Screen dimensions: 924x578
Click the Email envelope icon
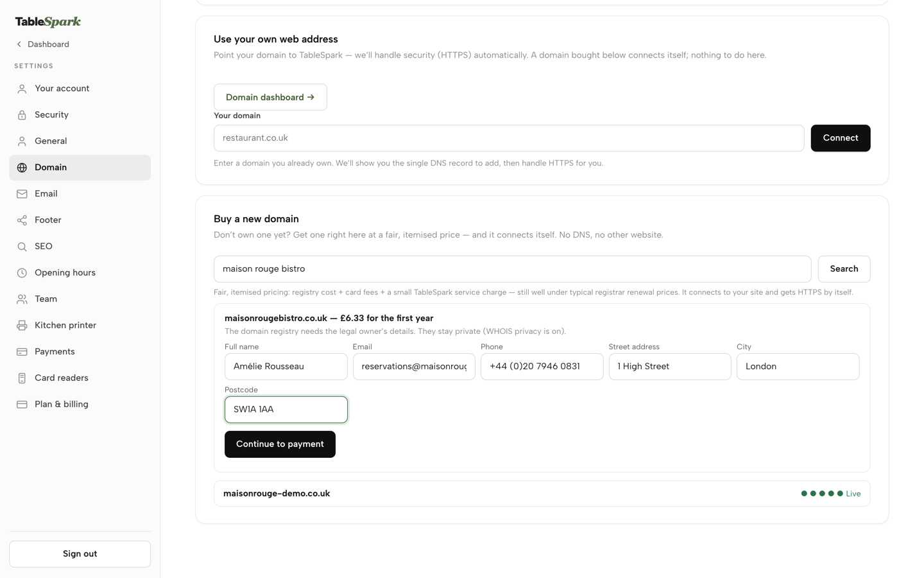pos(22,194)
